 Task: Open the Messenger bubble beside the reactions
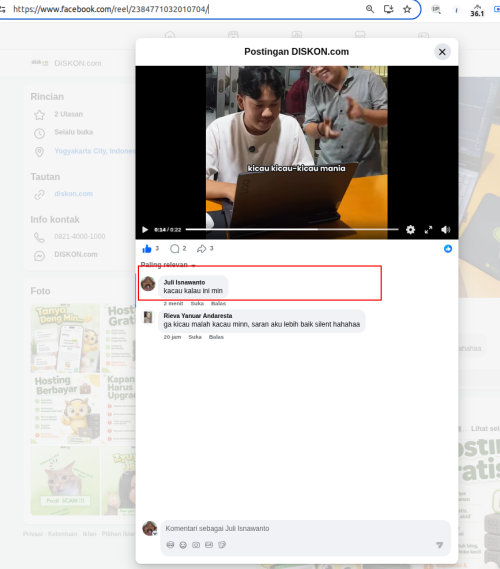point(448,249)
